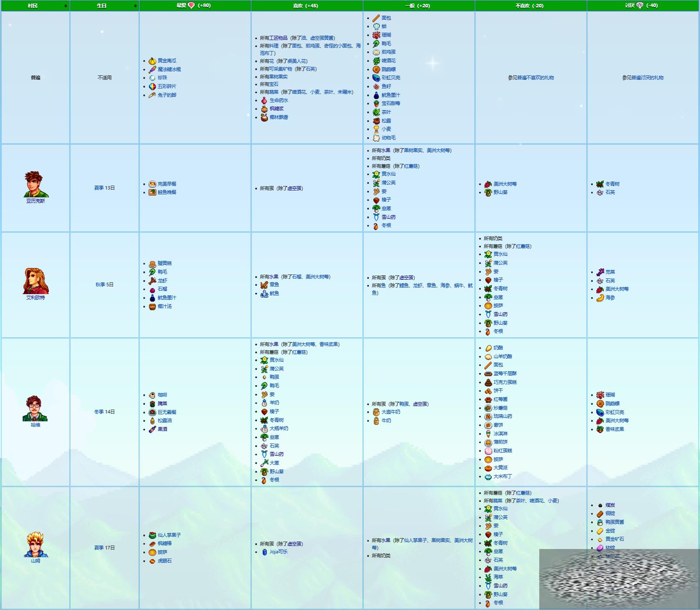The width and height of the screenshot is (700, 610).
Task: Click the Joja可乐 cola can icon
Action: (x=264, y=552)
